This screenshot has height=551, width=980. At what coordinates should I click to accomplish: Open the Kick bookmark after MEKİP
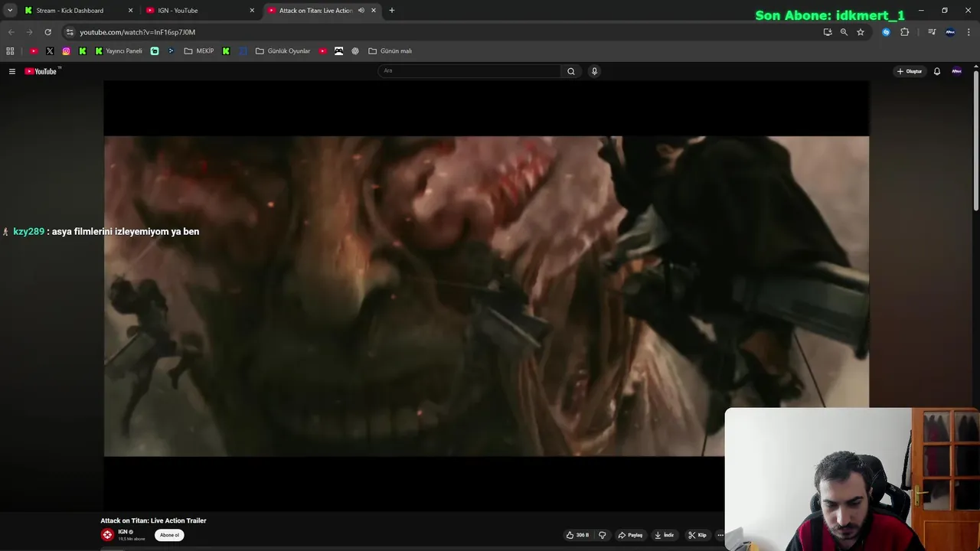[226, 51]
